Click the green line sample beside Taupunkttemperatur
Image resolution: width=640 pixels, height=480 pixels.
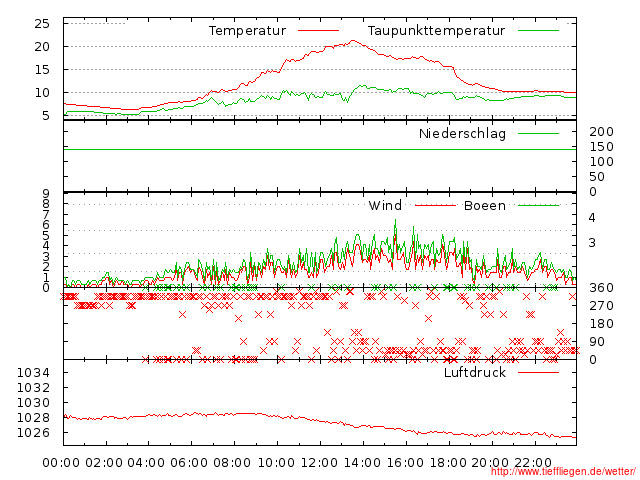538,31
